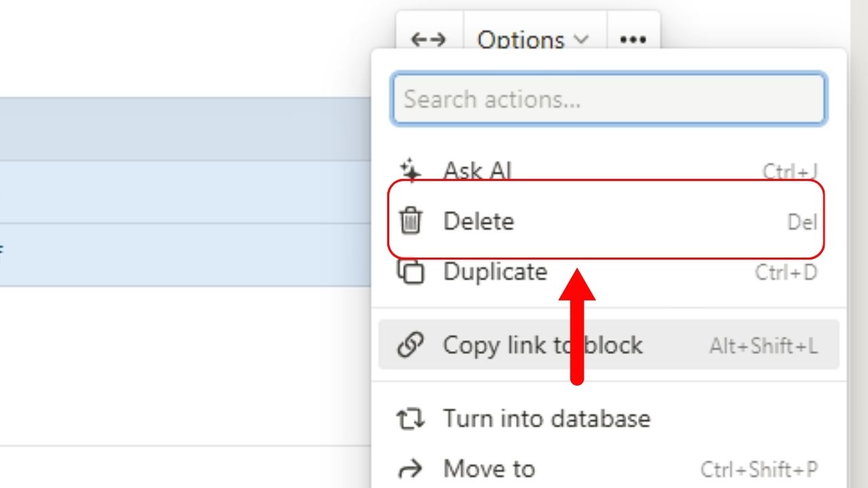Select the Ask AI sparkle icon
Viewport: 868px width, 488px height.
(410, 169)
